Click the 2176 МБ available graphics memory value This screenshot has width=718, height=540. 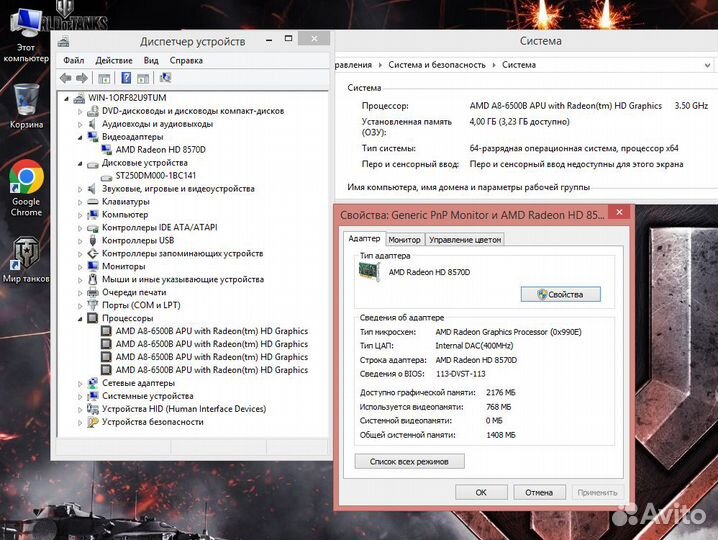[x=500, y=393]
